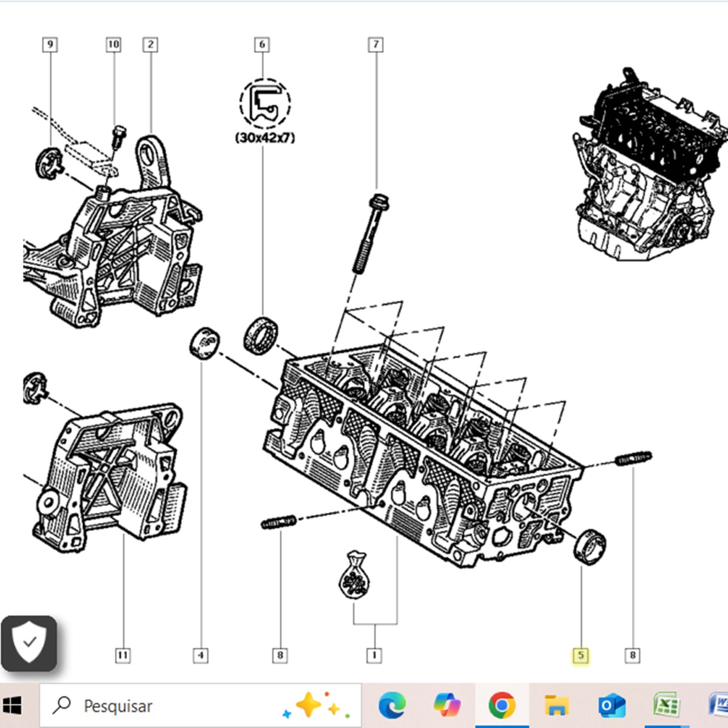Click part label 11 under the bracket
The image size is (728, 728).
(x=123, y=655)
